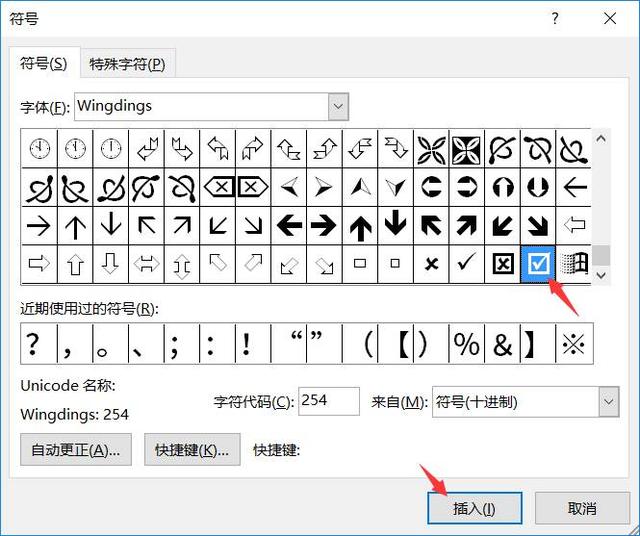Pick the recent semicolon symbol
The height and width of the screenshot is (536, 640).
point(182,344)
